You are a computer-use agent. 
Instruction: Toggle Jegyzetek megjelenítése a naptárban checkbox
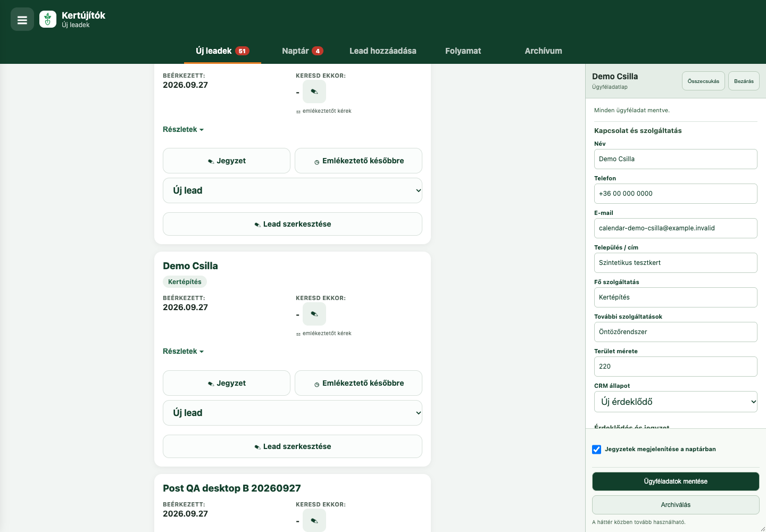pos(597,450)
